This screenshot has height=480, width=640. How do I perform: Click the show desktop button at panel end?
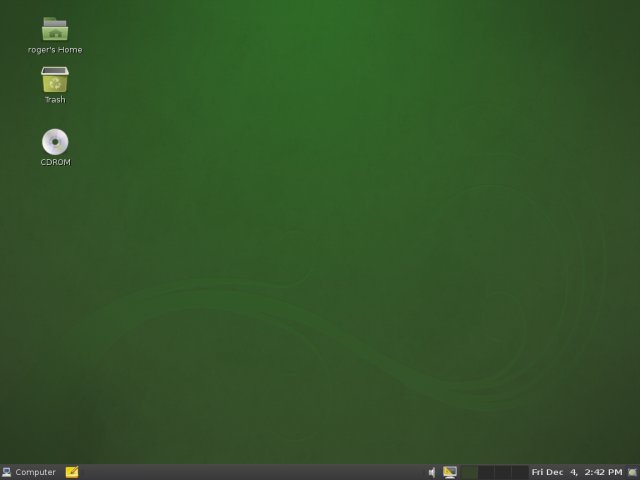[633, 473]
